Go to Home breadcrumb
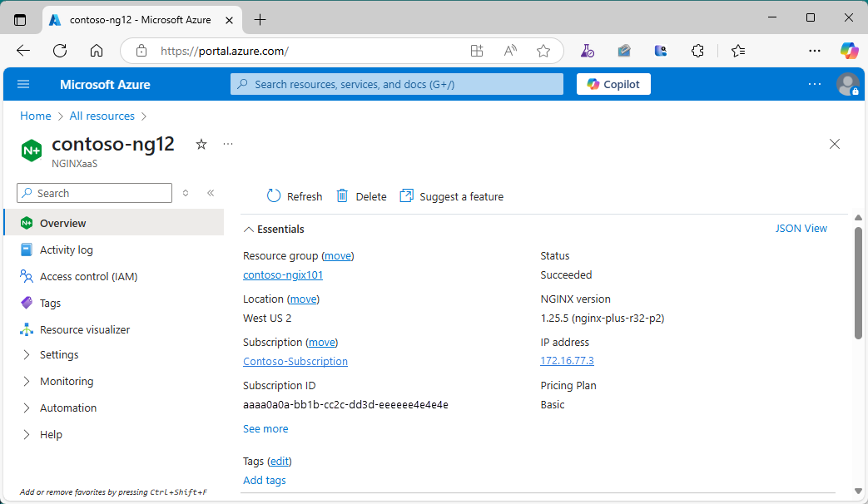 (x=36, y=116)
